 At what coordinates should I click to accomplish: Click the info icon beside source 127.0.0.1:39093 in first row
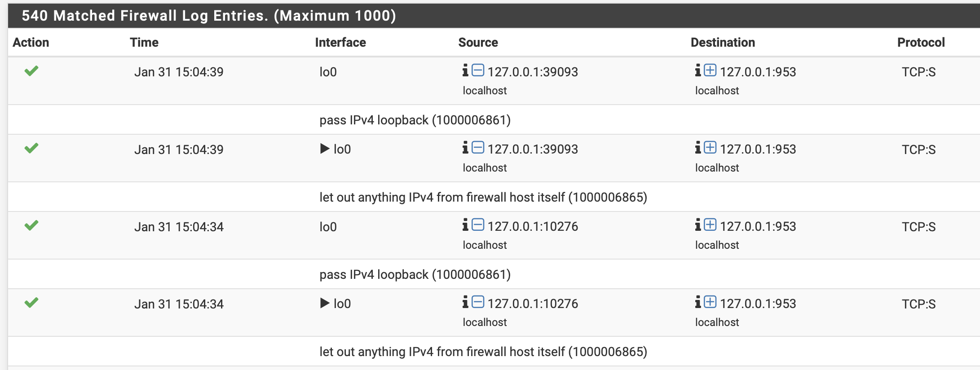pyautogui.click(x=465, y=70)
